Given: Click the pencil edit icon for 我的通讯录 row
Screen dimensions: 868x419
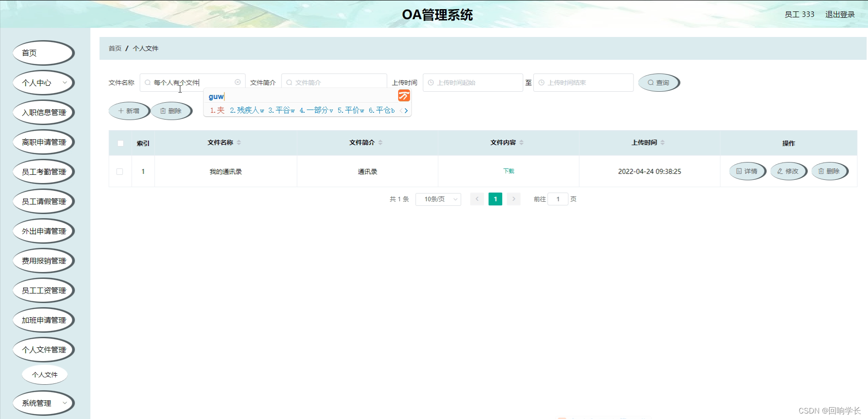Looking at the screenshot, I should point(780,171).
